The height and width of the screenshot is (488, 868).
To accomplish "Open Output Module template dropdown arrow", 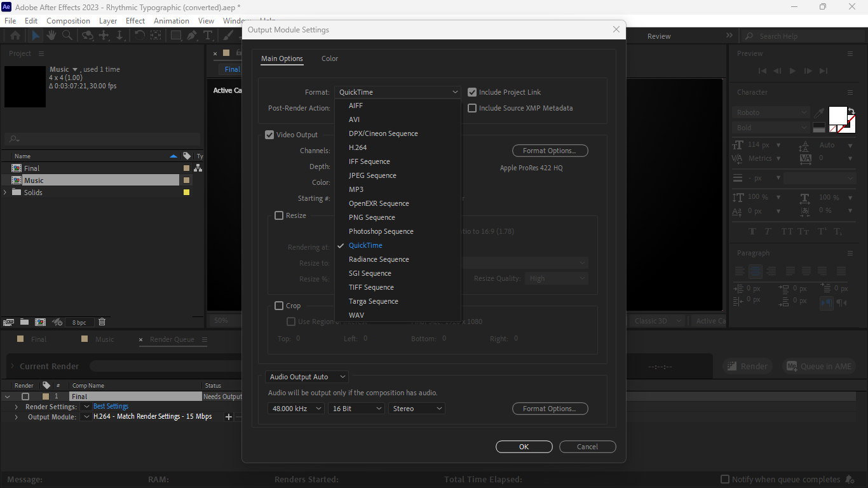I will tap(86, 417).
